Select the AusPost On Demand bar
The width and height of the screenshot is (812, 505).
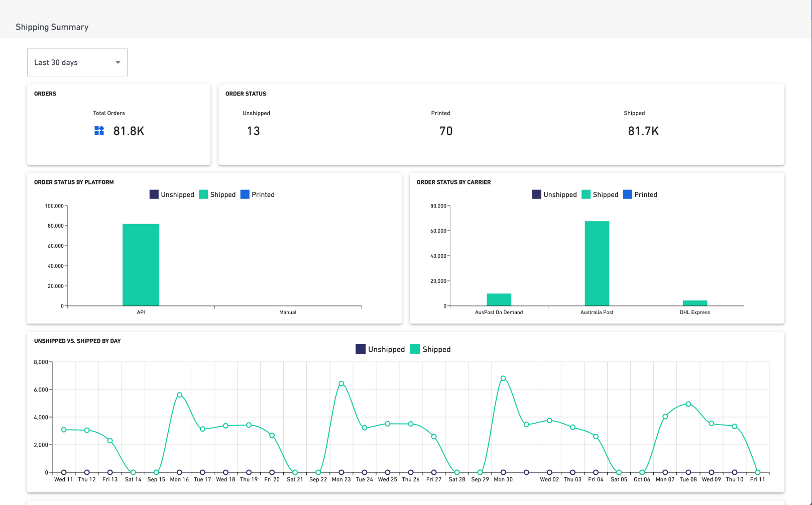pyautogui.click(x=499, y=299)
